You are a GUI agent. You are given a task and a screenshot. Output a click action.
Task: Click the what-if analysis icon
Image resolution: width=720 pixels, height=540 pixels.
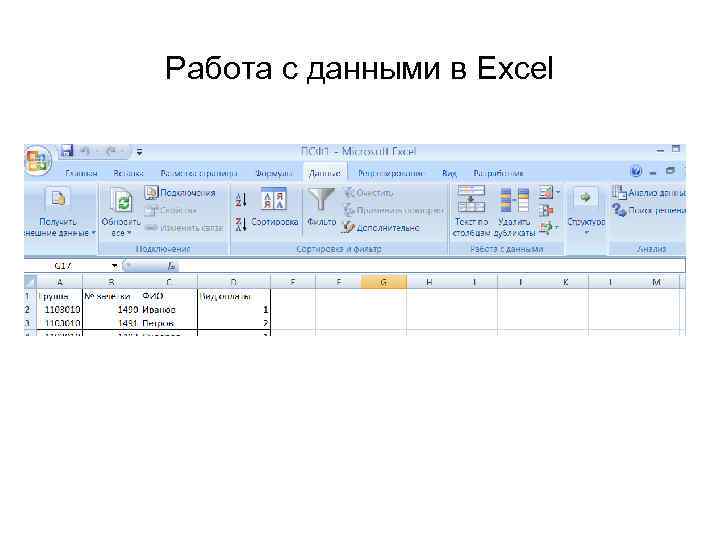click(546, 227)
